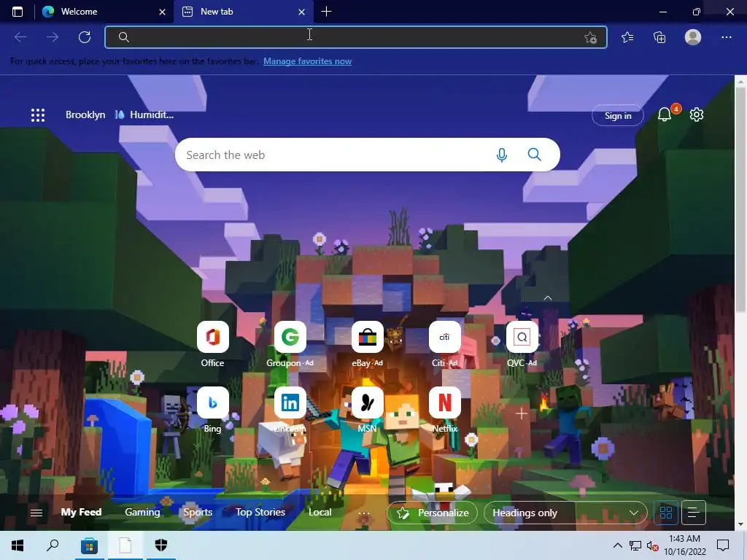Open a new tab with plus button

326,12
